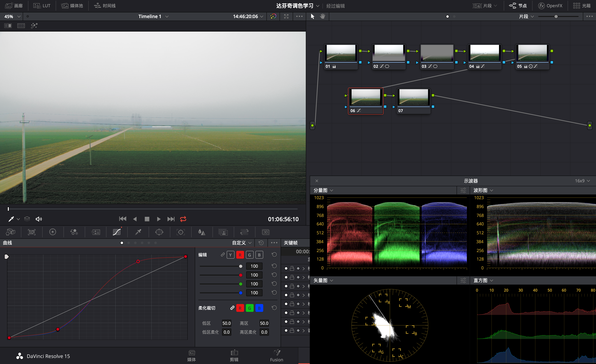Adjust the red intensity slider handle
Screen dimensions: 596x364
[x=241, y=275]
